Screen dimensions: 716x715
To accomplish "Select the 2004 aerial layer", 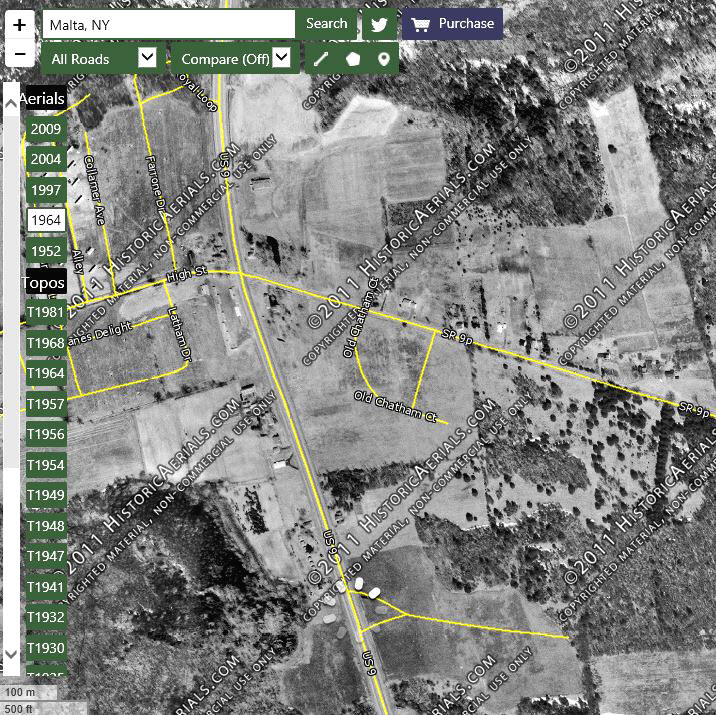I will click(46, 159).
